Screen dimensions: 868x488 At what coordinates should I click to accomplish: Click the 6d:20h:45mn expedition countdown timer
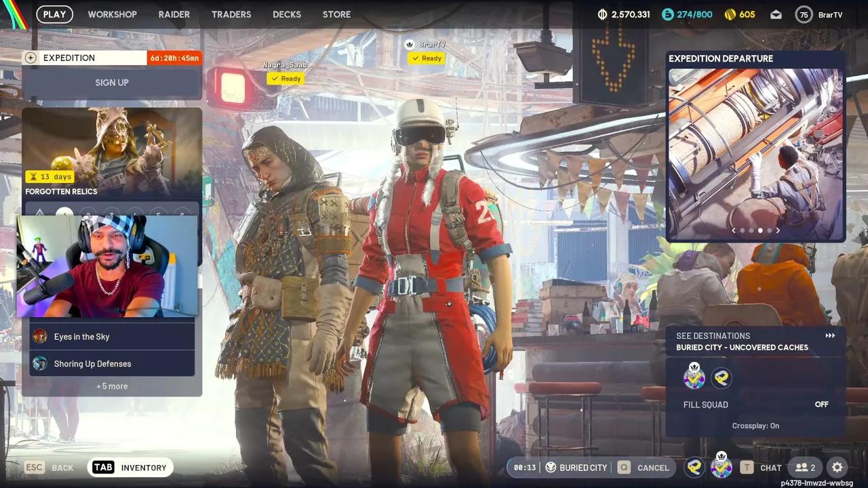pos(174,58)
